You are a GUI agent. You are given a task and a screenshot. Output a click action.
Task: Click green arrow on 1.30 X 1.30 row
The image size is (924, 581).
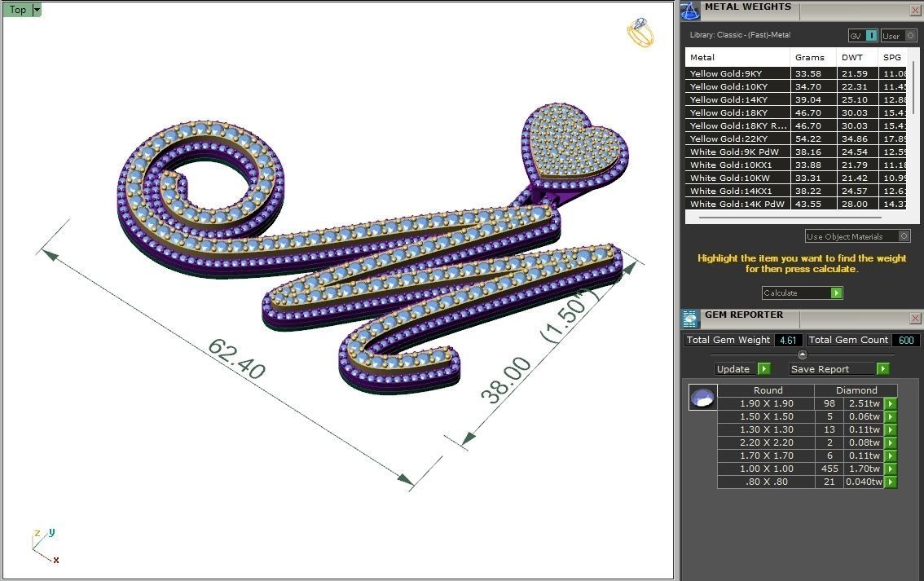click(x=891, y=429)
